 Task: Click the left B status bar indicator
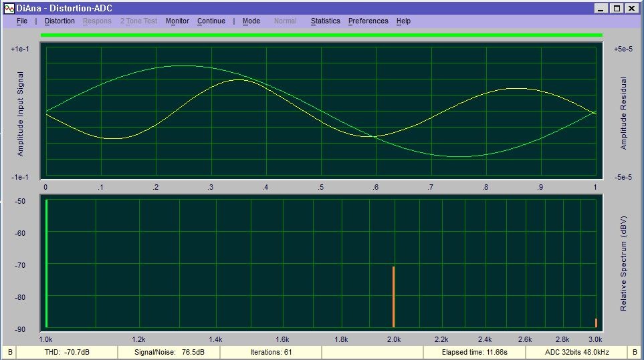pos(10,352)
